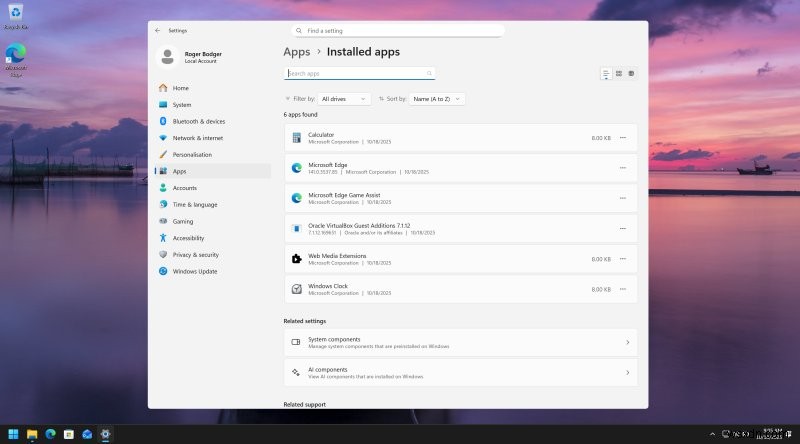Image resolution: width=800 pixels, height=444 pixels.
Task: Click the Roger Bodger account profile
Action: [x=190, y=57]
